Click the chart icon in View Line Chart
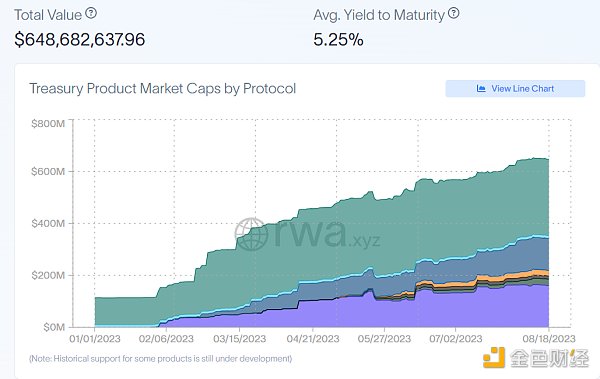The width and height of the screenshot is (600, 379). pos(481,88)
